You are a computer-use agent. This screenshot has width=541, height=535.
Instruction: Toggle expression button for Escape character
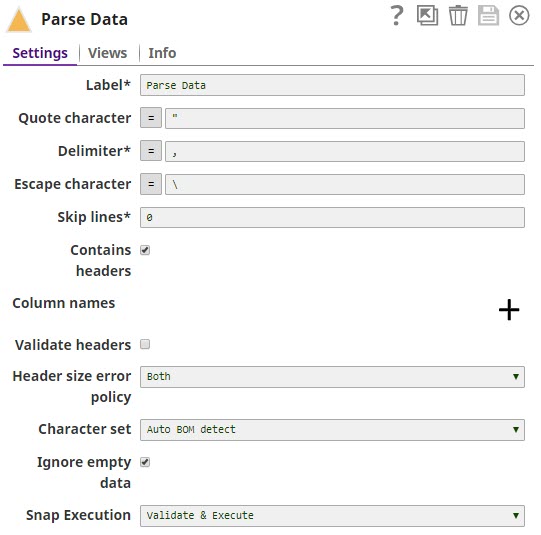tap(151, 184)
